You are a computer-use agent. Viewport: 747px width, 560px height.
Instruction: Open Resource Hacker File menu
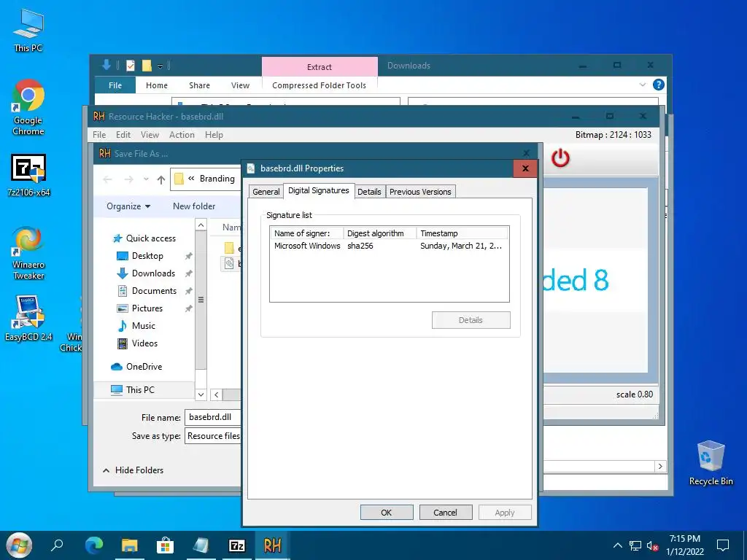click(99, 135)
